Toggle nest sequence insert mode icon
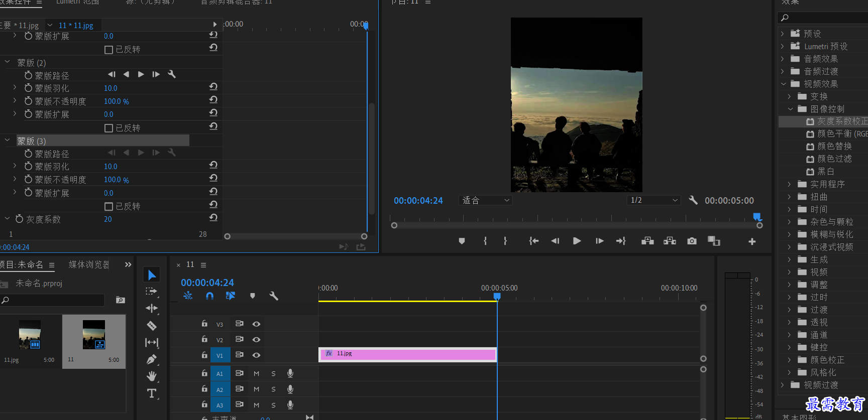Viewport: 868px width, 420px height. point(188,296)
